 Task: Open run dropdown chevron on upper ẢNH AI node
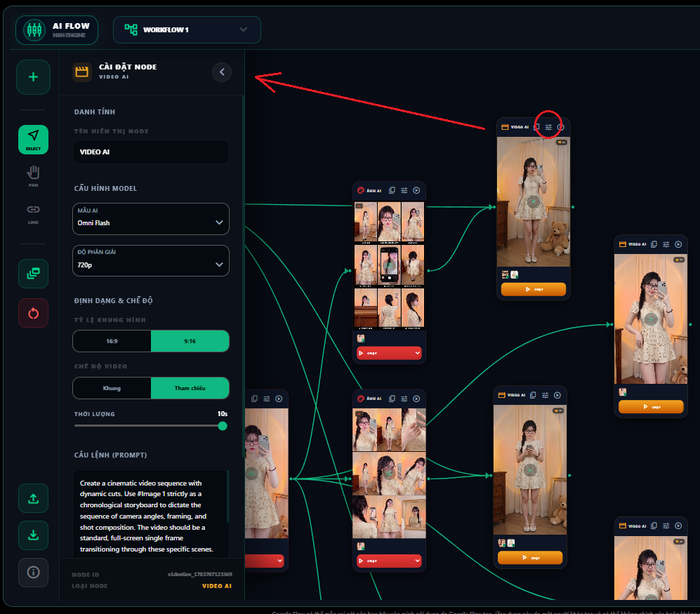[x=417, y=353]
